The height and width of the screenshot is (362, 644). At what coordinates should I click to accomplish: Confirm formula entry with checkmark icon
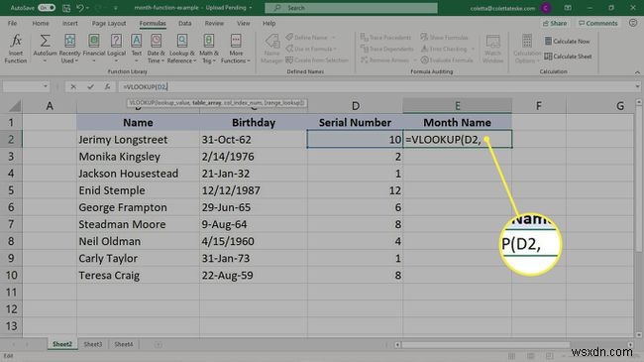pos(90,87)
